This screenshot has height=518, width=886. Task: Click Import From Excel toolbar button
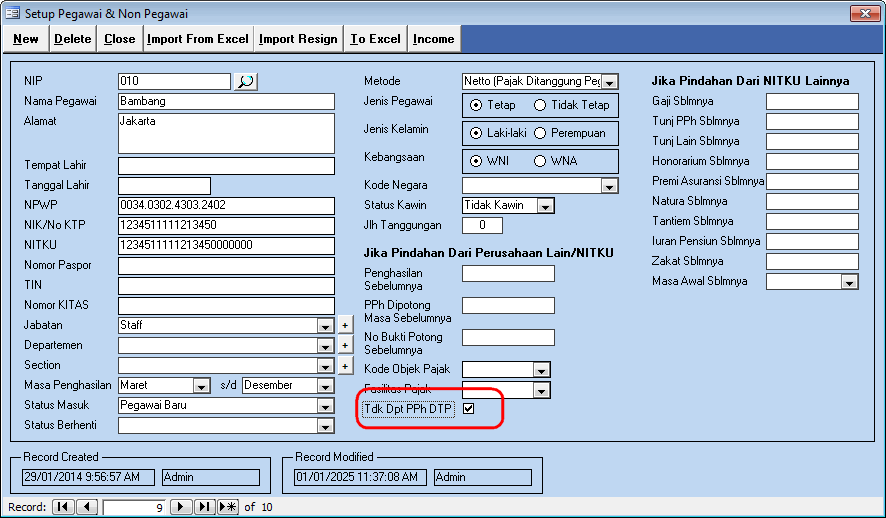(198, 39)
